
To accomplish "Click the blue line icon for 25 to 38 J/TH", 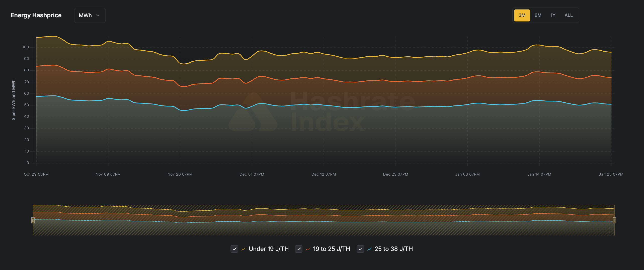I will (x=369, y=249).
